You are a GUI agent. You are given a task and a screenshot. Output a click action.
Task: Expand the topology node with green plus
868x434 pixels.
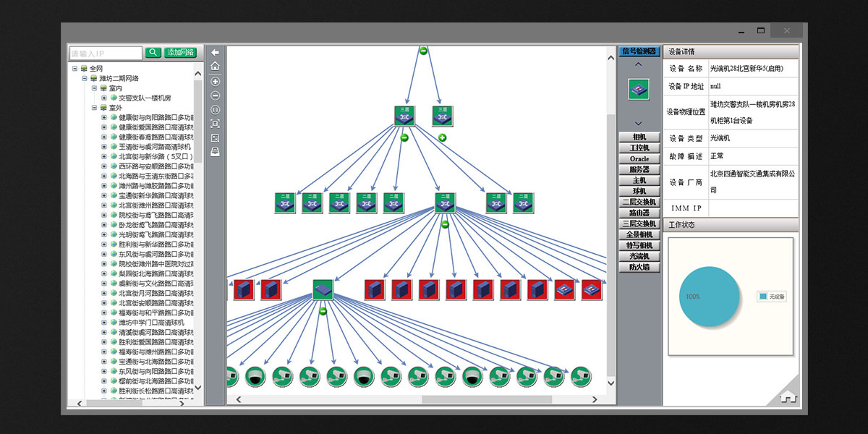coord(443,137)
